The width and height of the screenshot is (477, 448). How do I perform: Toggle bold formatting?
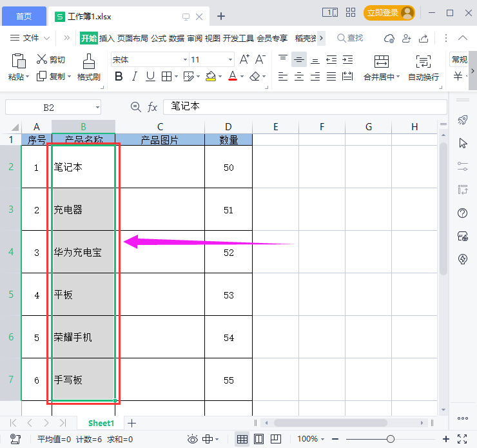[x=119, y=76]
